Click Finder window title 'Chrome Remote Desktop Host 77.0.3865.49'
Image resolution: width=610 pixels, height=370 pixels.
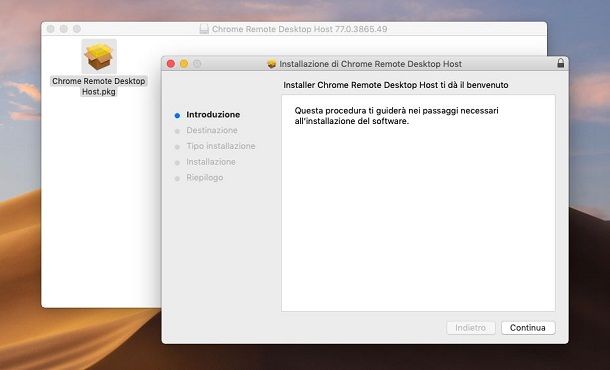300,29
